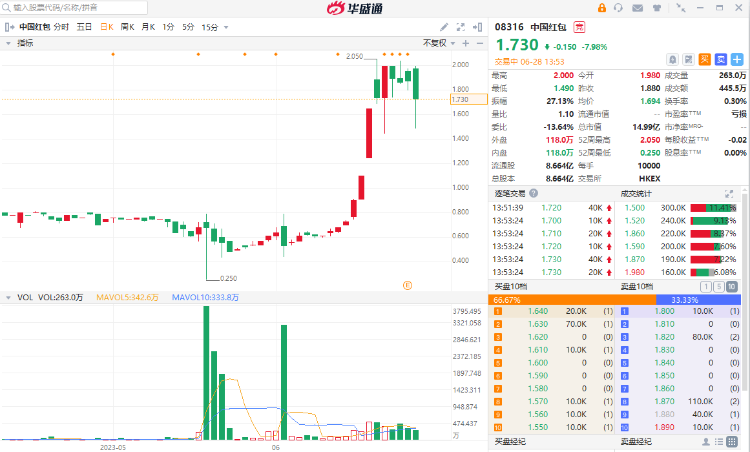Switch broker queue to list view icon
The image size is (750, 452).
[718, 441]
